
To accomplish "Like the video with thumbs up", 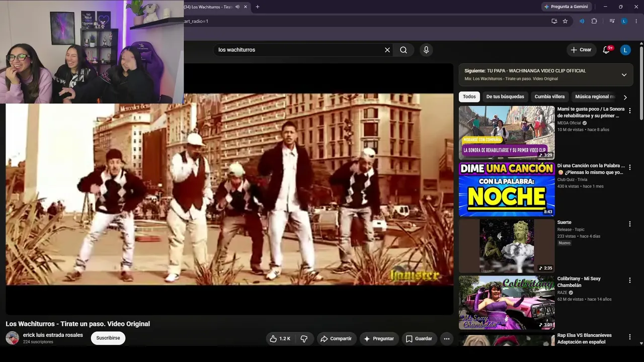I will (x=280, y=339).
